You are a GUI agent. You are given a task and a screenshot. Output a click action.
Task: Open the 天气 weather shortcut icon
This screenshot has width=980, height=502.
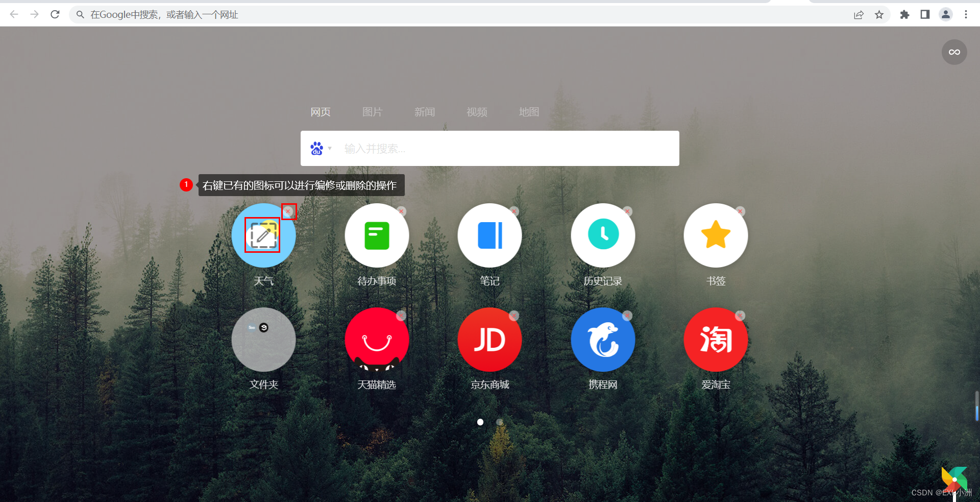[263, 235]
